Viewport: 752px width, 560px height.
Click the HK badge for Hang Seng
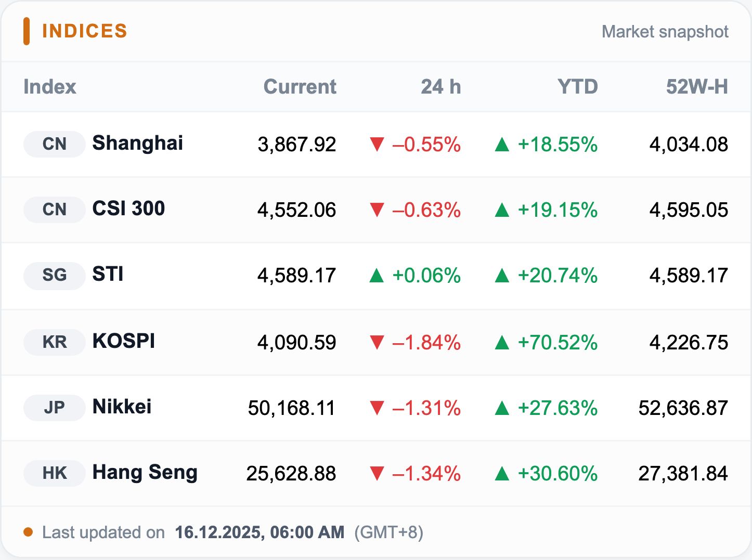click(x=54, y=473)
